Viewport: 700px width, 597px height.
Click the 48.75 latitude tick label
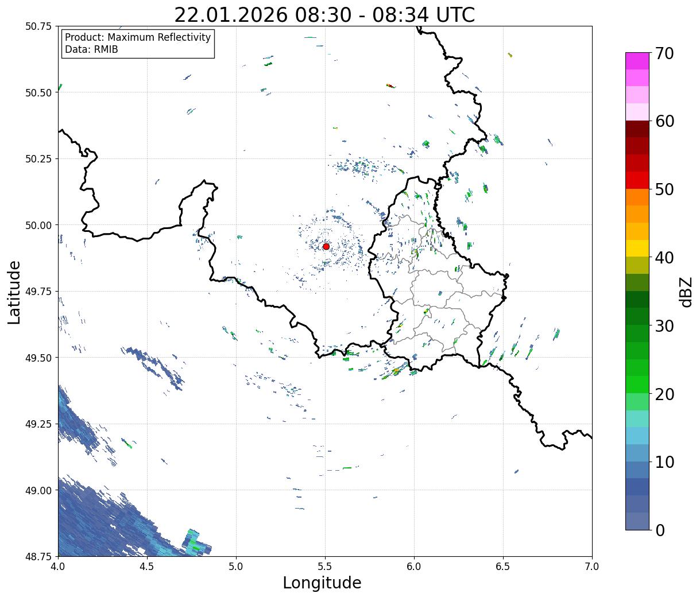(x=38, y=556)
